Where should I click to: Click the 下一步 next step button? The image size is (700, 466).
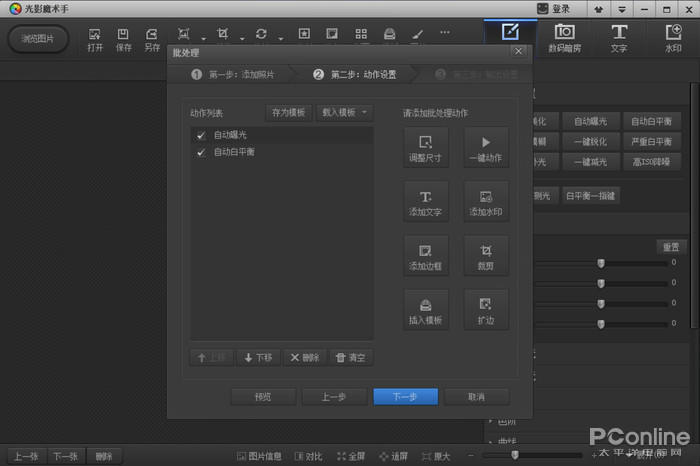pos(405,397)
